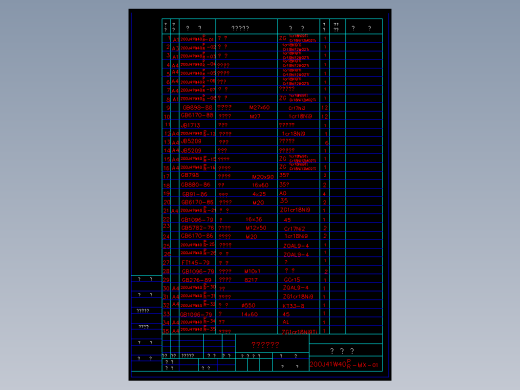520x390 pixels.
Task: Click the large red ?????? title in title block
Action: [265, 345]
